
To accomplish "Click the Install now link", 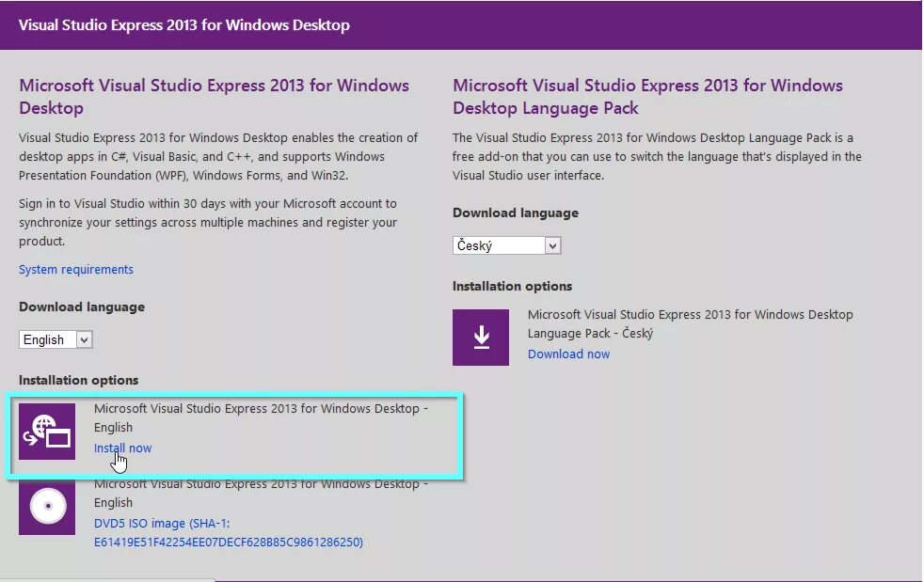I will (x=122, y=448).
